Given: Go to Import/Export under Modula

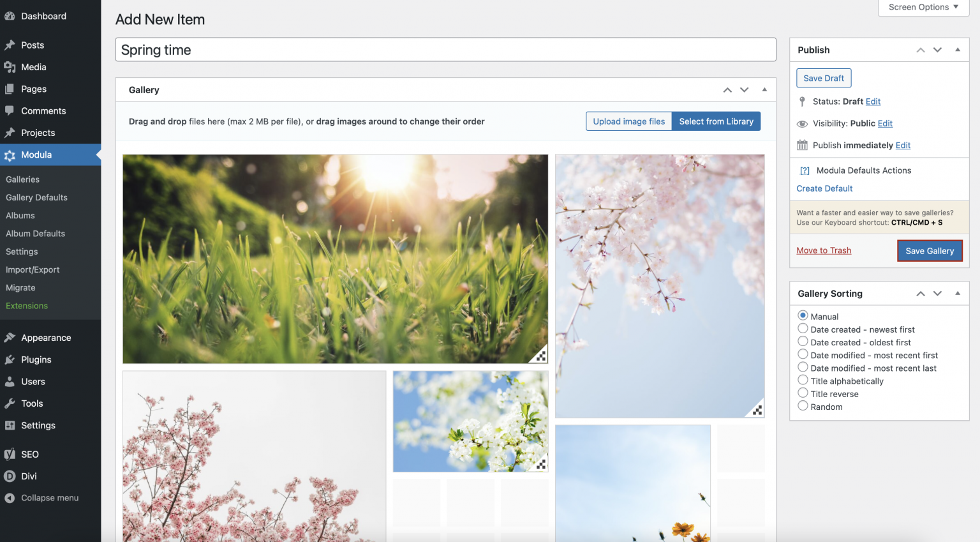Looking at the screenshot, I should click(x=33, y=269).
